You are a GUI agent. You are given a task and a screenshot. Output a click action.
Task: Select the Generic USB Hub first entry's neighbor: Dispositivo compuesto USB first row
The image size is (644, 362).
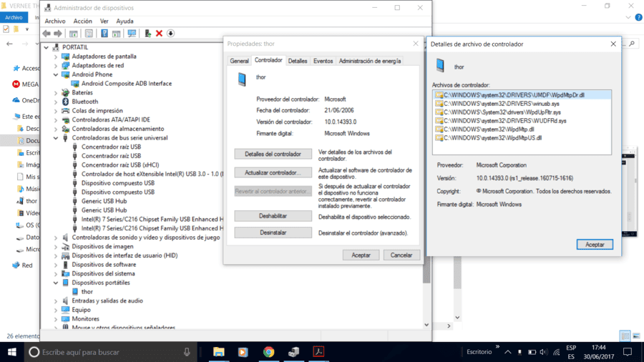118,182
